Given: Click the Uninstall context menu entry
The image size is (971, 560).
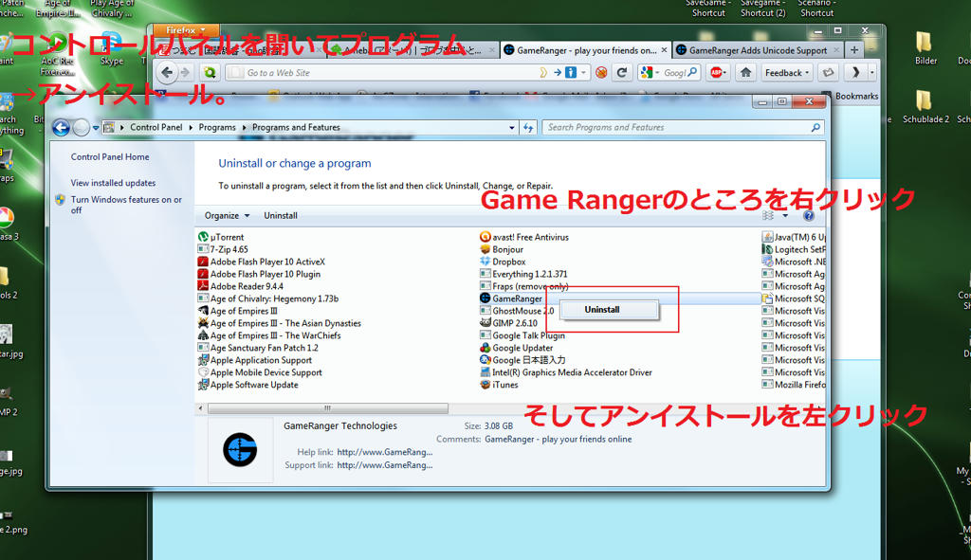Looking at the screenshot, I should 602,310.
